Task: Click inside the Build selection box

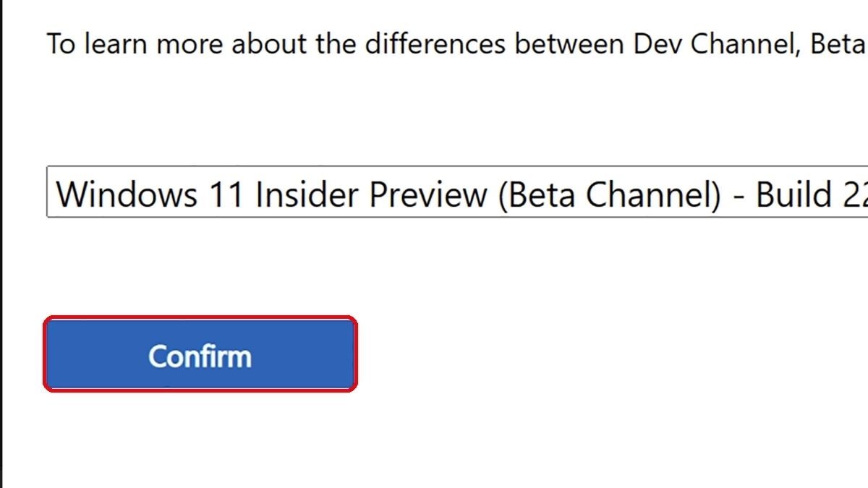Action: [457, 192]
